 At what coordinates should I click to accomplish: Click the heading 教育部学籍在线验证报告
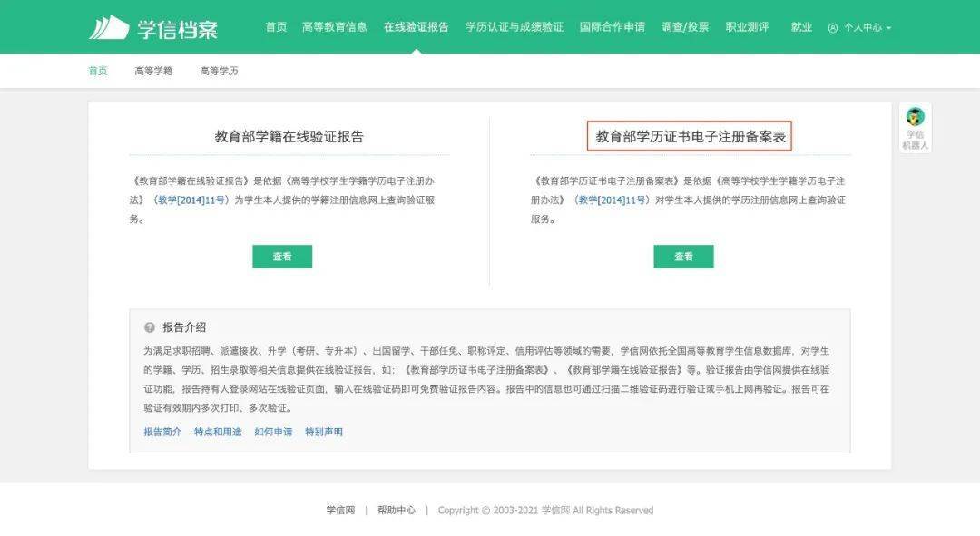click(289, 136)
